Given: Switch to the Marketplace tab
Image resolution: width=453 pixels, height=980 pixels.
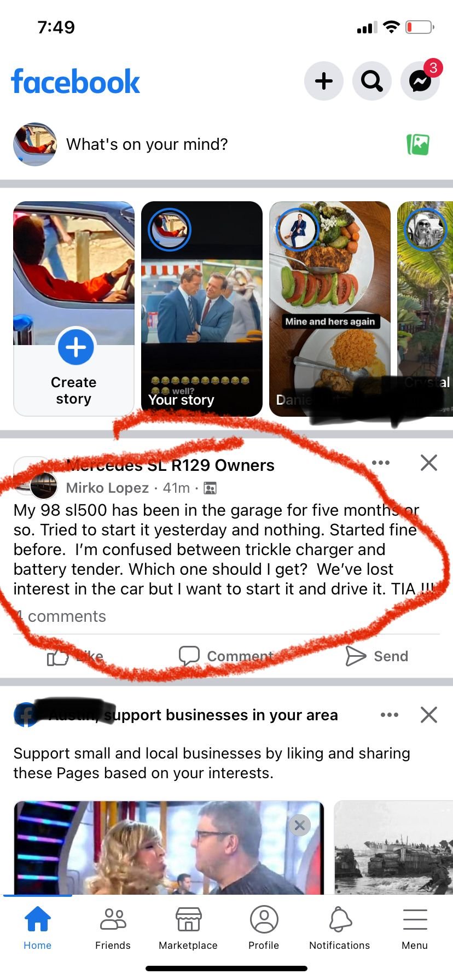Looking at the screenshot, I should pyautogui.click(x=188, y=929).
